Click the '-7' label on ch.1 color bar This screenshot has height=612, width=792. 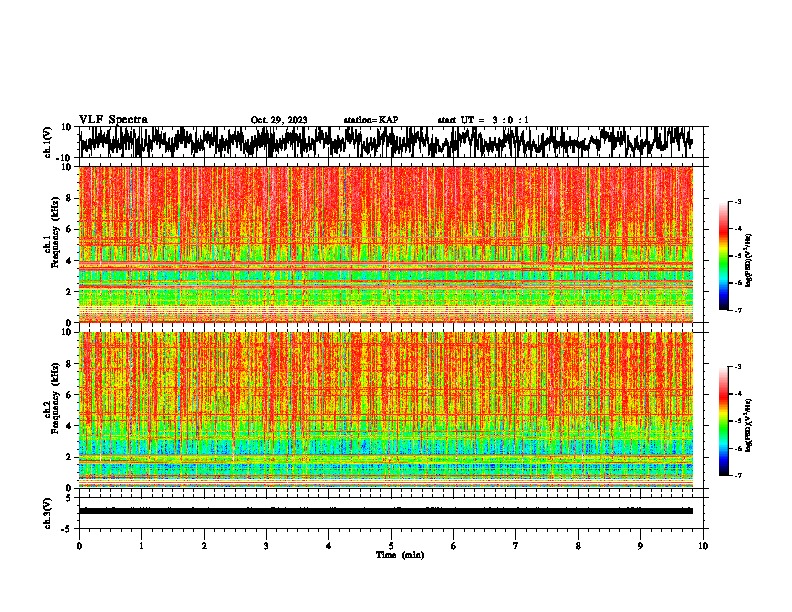pyautogui.click(x=737, y=310)
